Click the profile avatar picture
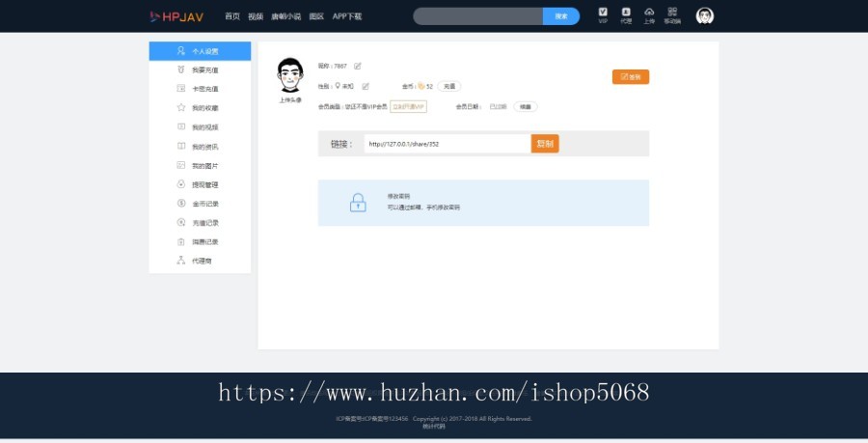 (290, 74)
